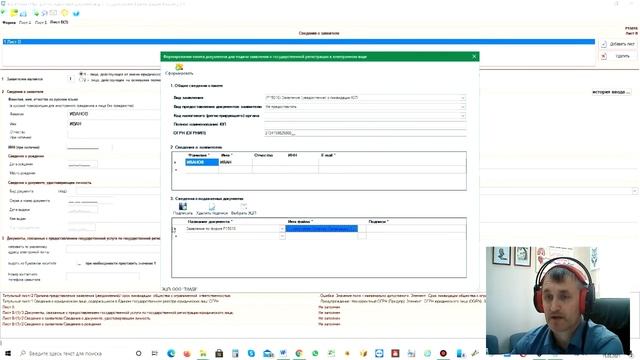Viewport: 640px width, 360px height.
Task: Open Chrome from the taskbar
Action: click(x=299, y=353)
